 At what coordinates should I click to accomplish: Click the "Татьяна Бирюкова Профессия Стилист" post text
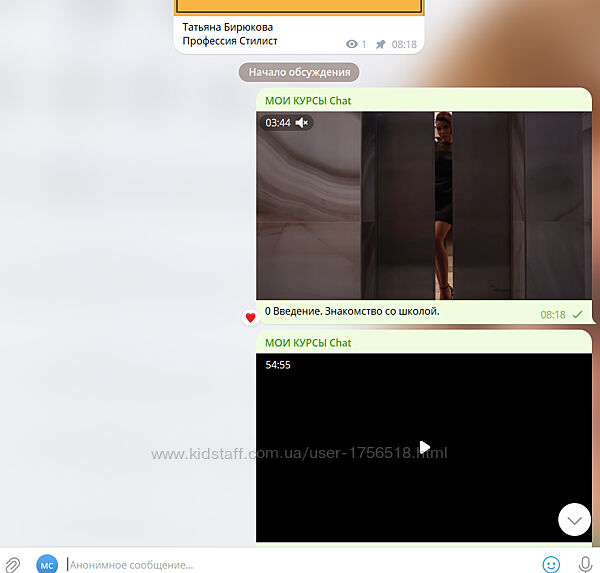(x=230, y=34)
